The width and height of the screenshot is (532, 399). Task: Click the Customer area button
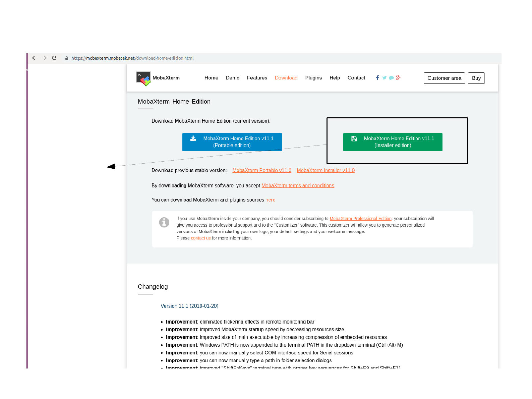pyautogui.click(x=444, y=78)
